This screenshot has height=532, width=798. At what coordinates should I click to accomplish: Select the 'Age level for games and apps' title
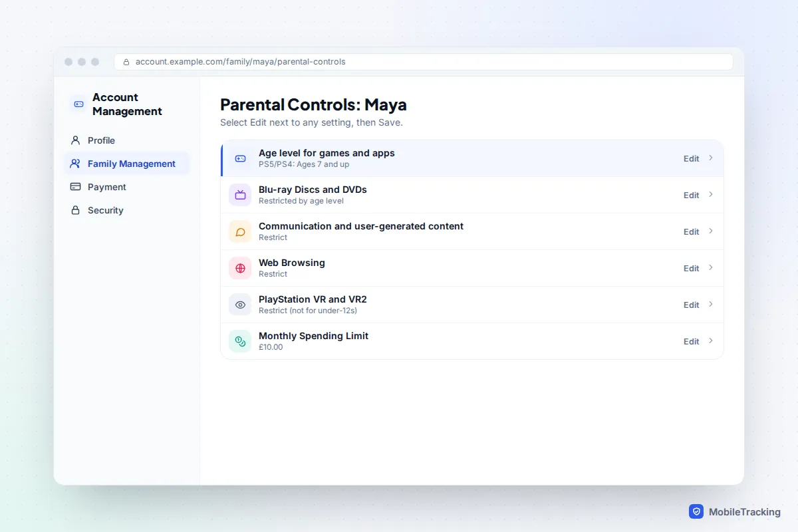click(x=327, y=153)
